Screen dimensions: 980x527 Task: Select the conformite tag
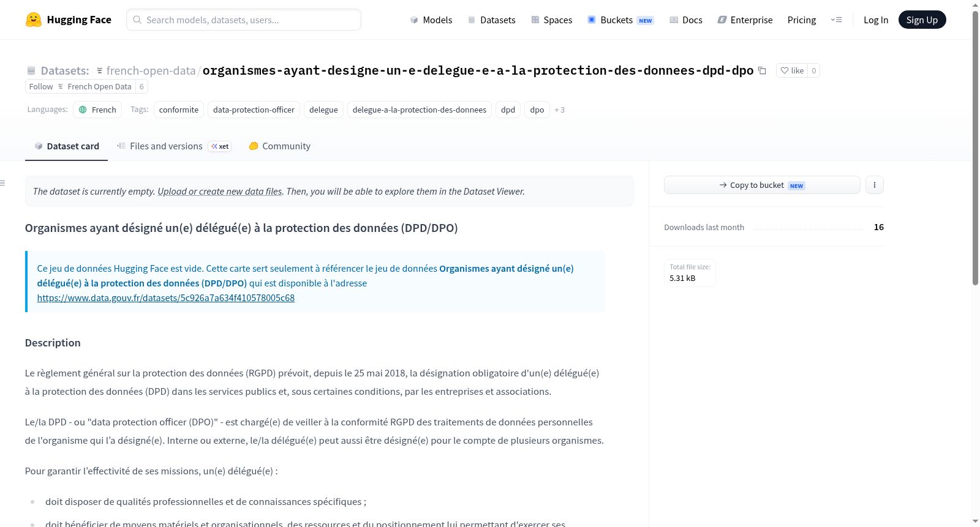pyautogui.click(x=179, y=110)
